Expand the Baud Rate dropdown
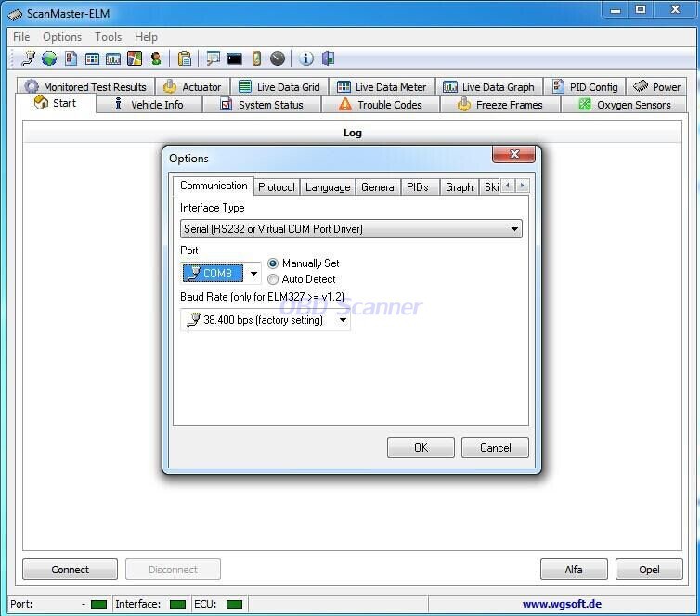 coord(343,320)
